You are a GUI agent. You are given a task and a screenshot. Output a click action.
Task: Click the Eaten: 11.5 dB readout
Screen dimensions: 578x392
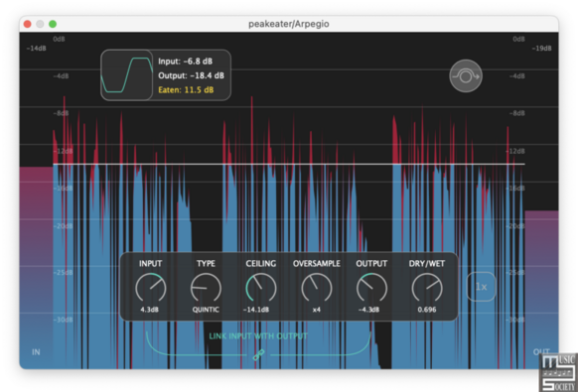coord(186,89)
